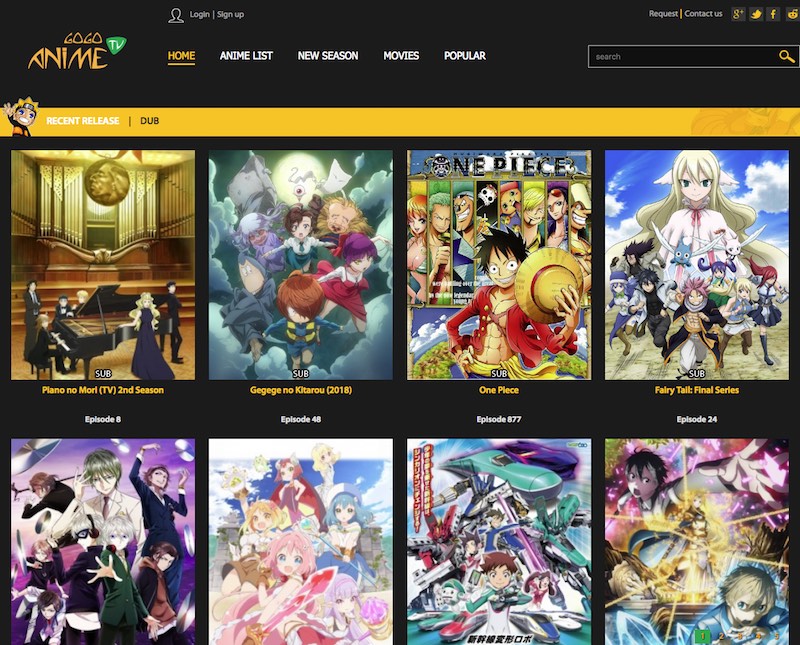Click the One Piece title link
The width and height of the screenshot is (800, 645).
(x=498, y=390)
